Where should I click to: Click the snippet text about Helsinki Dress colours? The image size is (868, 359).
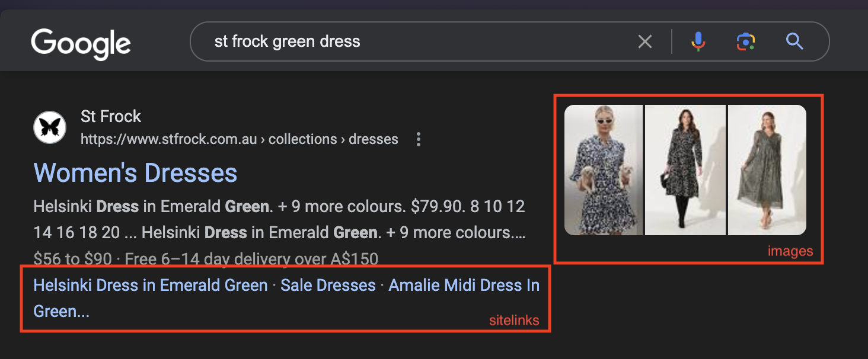279,219
